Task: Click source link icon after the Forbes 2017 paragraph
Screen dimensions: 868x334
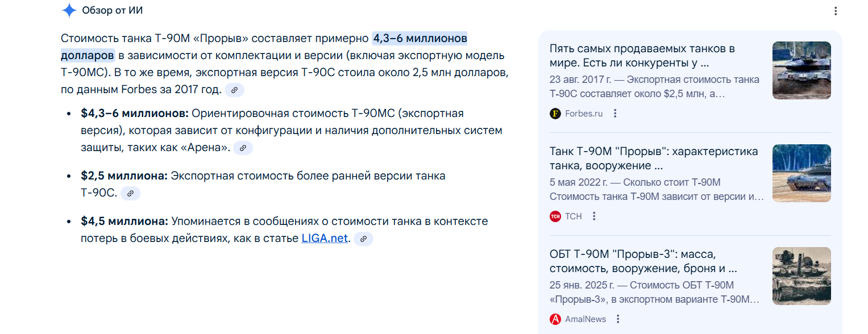Action: [x=234, y=90]
